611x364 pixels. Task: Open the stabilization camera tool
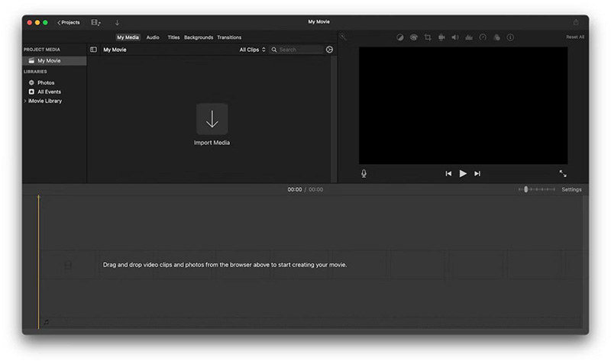coord(441,37)
